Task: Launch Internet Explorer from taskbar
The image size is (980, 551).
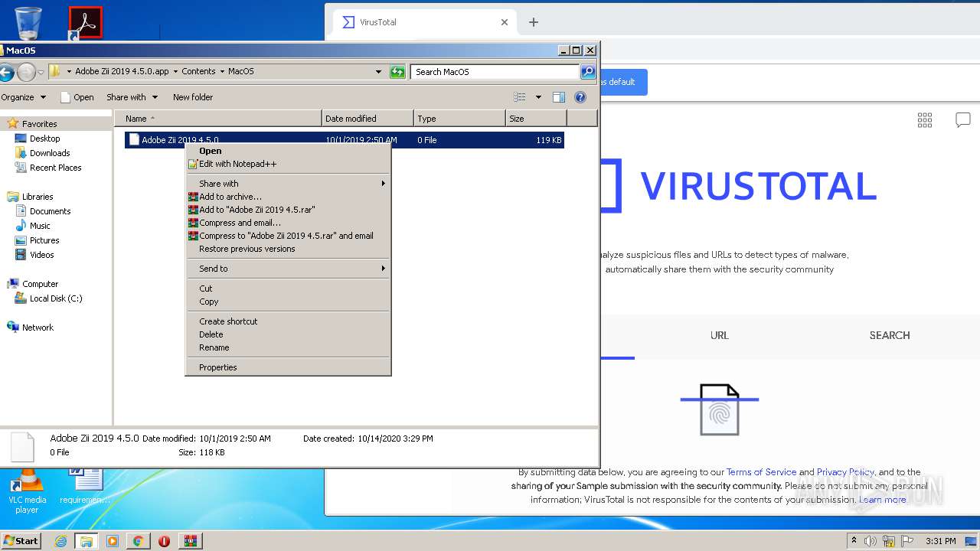Action: click(x=60, y=541)
